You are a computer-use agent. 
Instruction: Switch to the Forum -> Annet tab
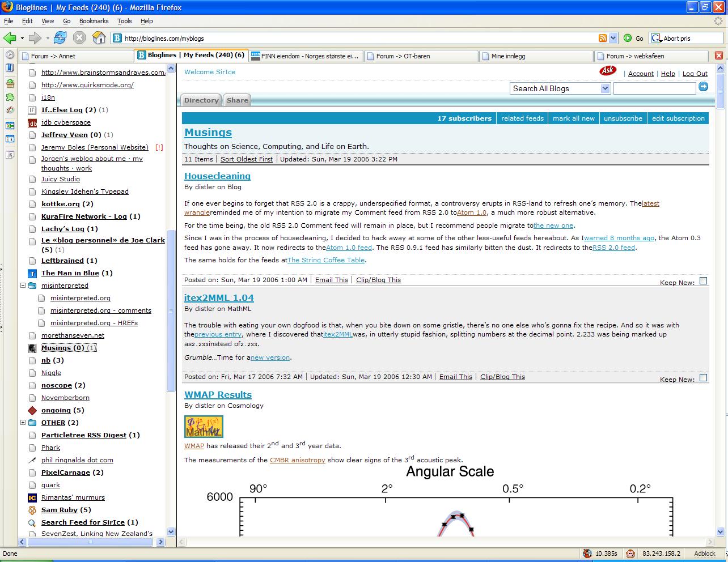[76, 56]
